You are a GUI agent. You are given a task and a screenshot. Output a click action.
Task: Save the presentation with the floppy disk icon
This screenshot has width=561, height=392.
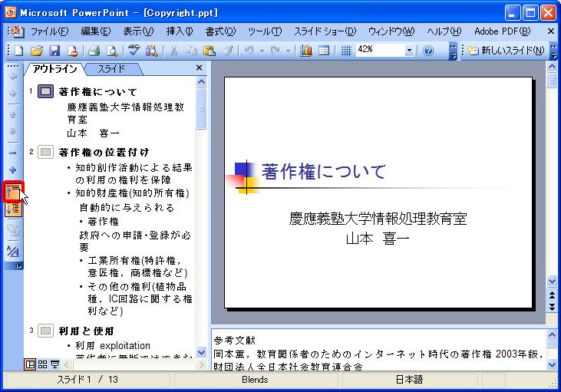pos(54,51)
